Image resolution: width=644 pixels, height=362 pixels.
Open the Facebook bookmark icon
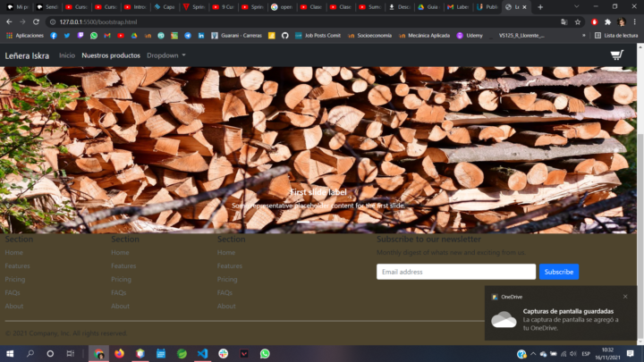[54, 35]
